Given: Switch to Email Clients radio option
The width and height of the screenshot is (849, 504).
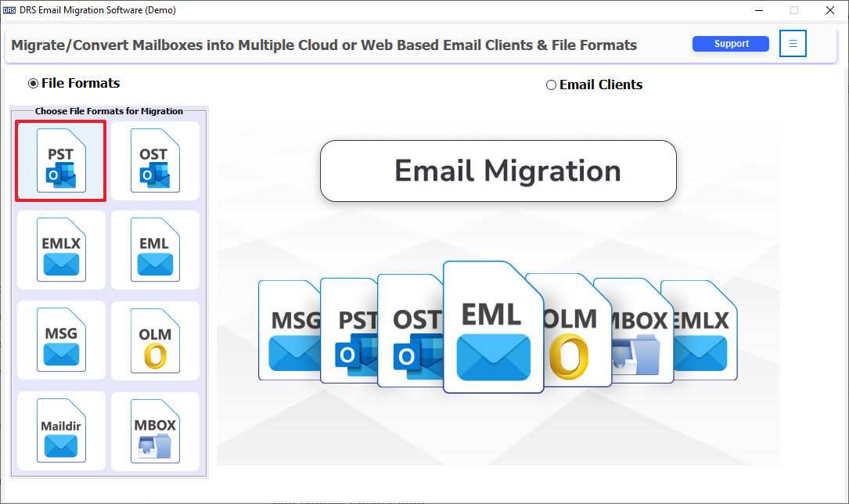Looking at the screenshot, I should click(x=594, y=85).
